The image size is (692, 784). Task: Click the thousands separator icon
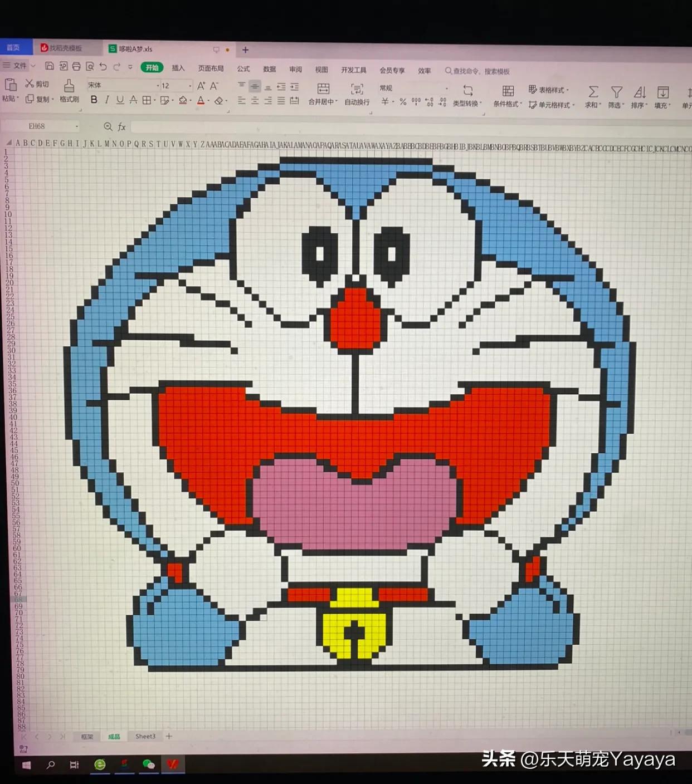[416, 102]
